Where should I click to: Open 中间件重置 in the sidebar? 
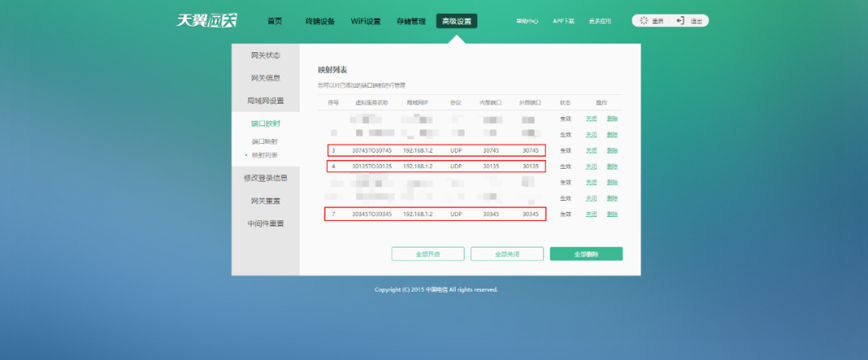[265, 223]
